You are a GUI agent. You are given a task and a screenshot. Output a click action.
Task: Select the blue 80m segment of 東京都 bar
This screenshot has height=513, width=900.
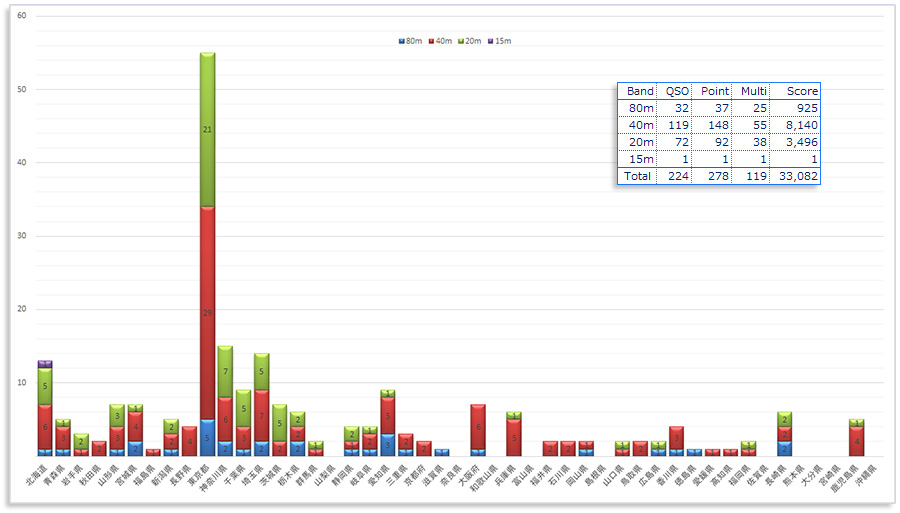click(207, 438)
